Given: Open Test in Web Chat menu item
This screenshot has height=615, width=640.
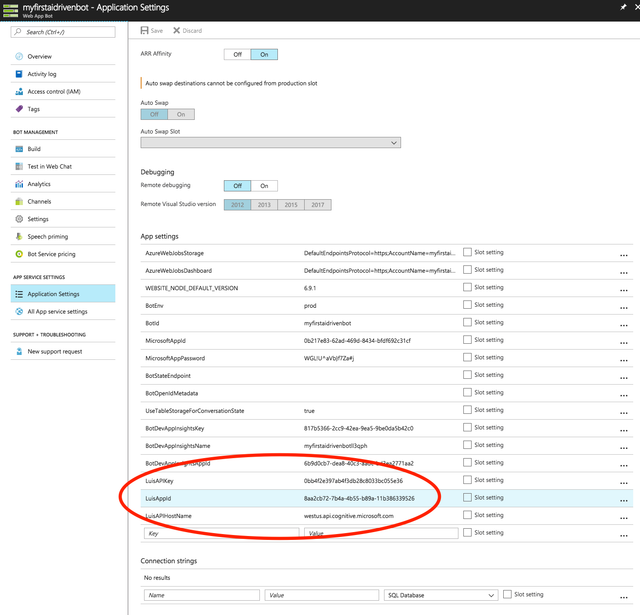Looking at the screenshot, I should [63, 167].
